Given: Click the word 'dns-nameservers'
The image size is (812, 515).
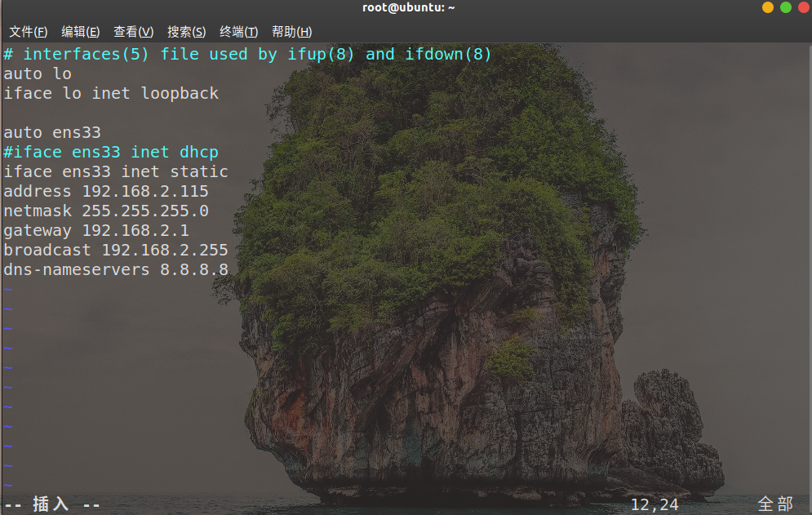Looking at the screenshot, I should (76, 269).
